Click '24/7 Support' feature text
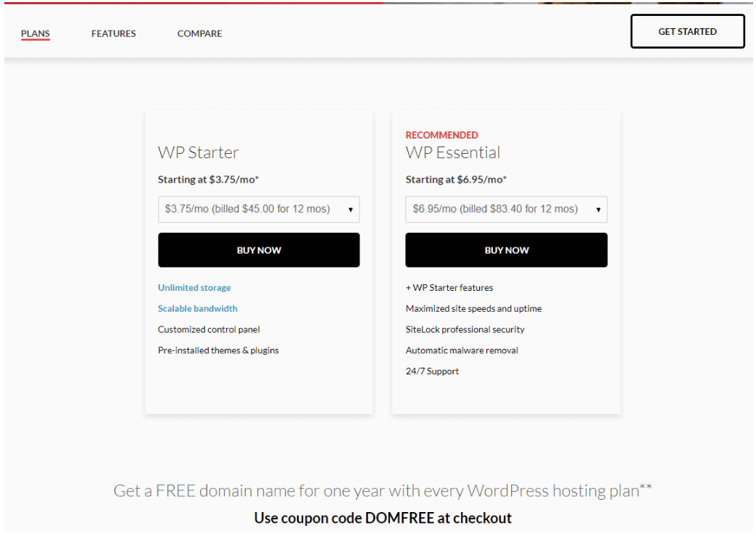The image size is (756, 536). 432,371
